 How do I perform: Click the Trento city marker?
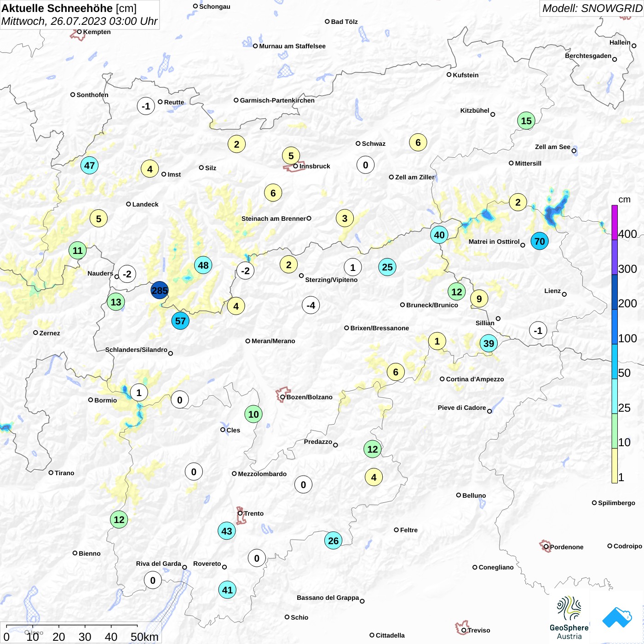pyautogui.click(x=240, y=513)
